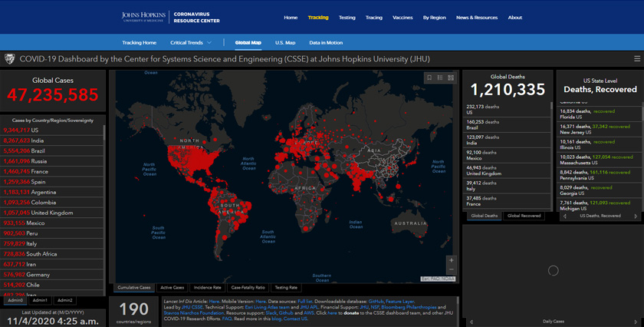Open the By Region menu item

point(435,17)
